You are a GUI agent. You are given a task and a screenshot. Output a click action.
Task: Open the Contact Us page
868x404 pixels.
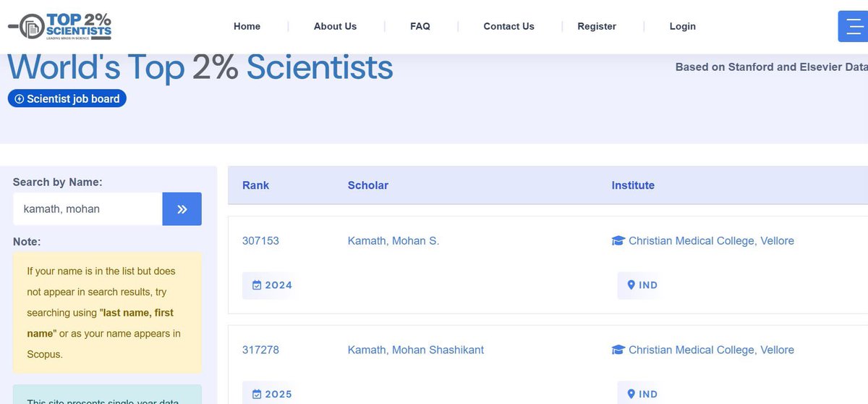[x=509, y=26]
